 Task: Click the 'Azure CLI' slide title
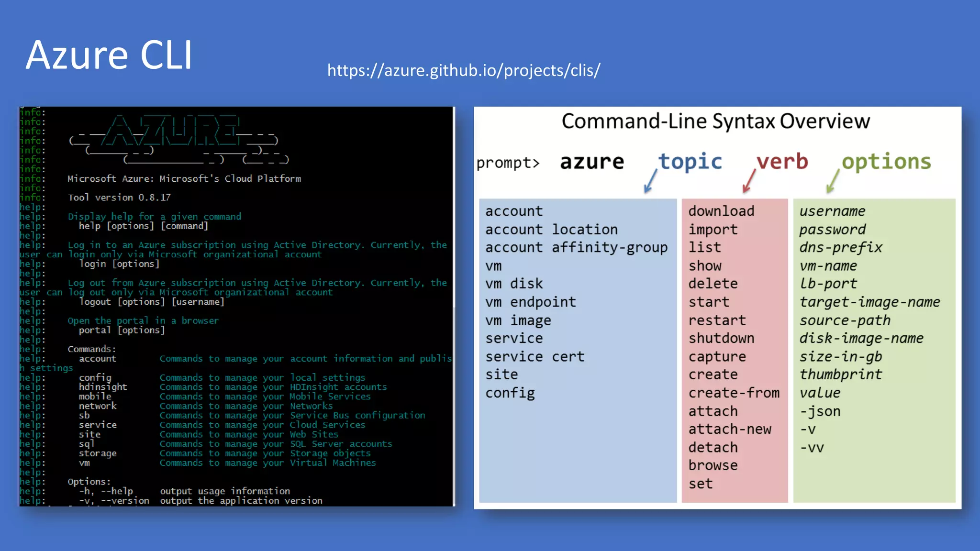109,55
